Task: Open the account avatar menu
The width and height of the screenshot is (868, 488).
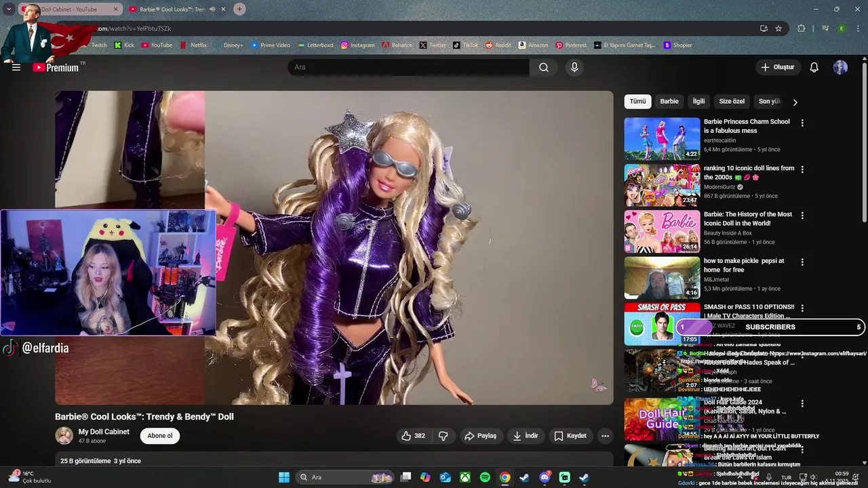Action: click(840, 67)
